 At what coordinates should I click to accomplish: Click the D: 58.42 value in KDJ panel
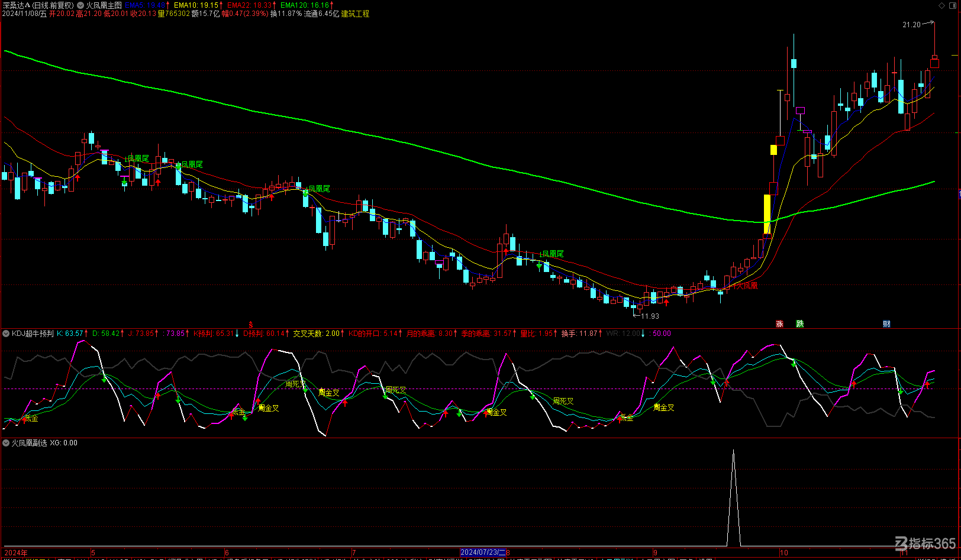pos(106,334)
